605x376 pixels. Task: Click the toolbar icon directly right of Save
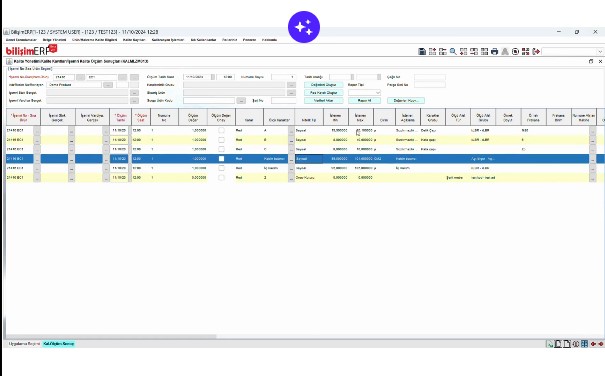[433, 51]
